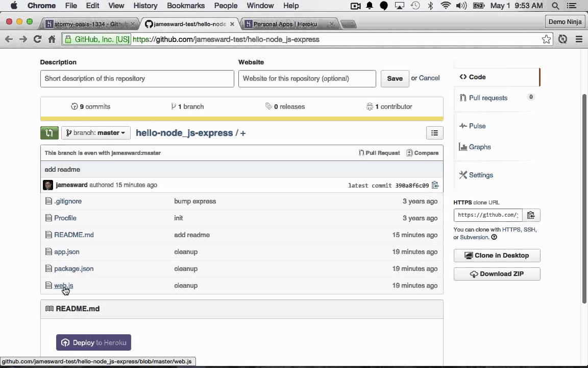The image size is (588, 368).
Task: Open the Wi-Fi status menu
Action: (446, 6)
